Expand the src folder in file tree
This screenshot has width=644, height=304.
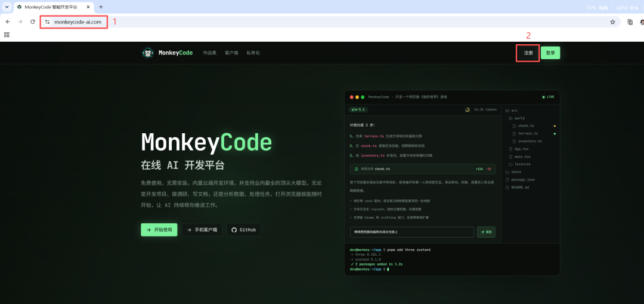[x=512, y=110]
